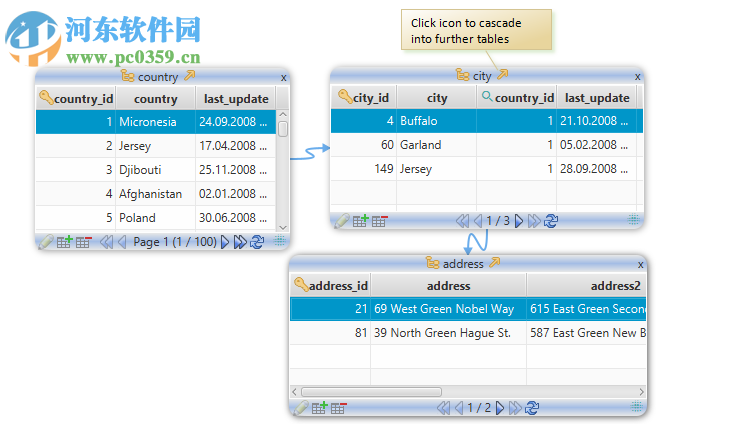Sort by last_update header in city table
The image size is (747, 424).
(597, 98)
